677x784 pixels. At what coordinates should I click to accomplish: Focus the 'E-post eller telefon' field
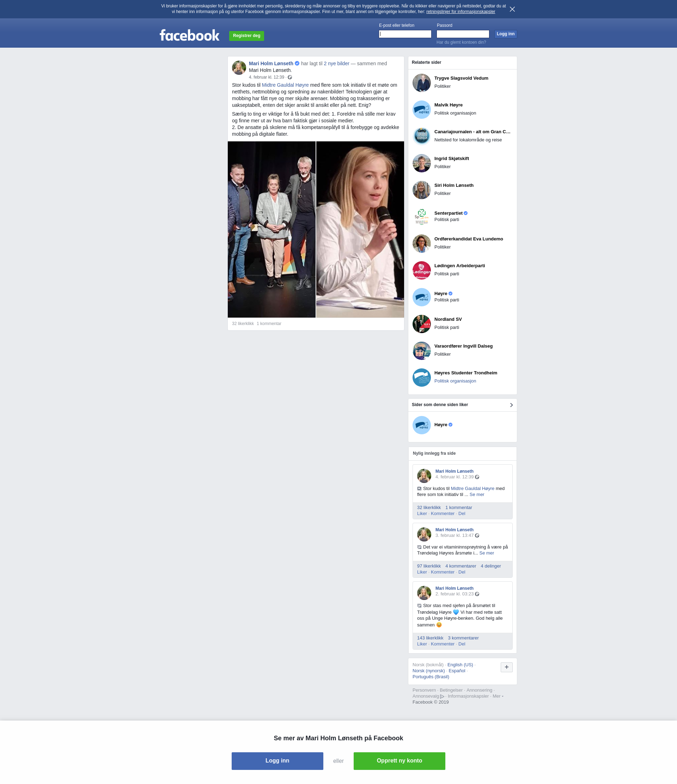tap(405, 34)
